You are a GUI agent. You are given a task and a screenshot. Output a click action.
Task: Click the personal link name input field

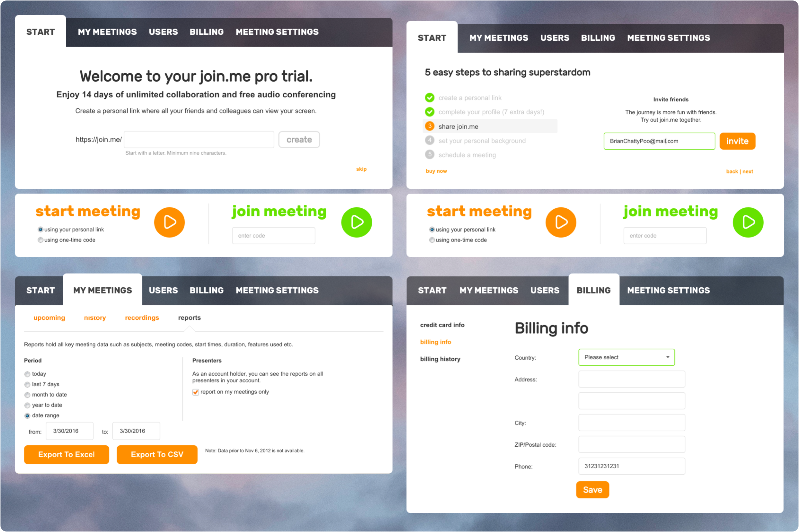pos(199,139)
